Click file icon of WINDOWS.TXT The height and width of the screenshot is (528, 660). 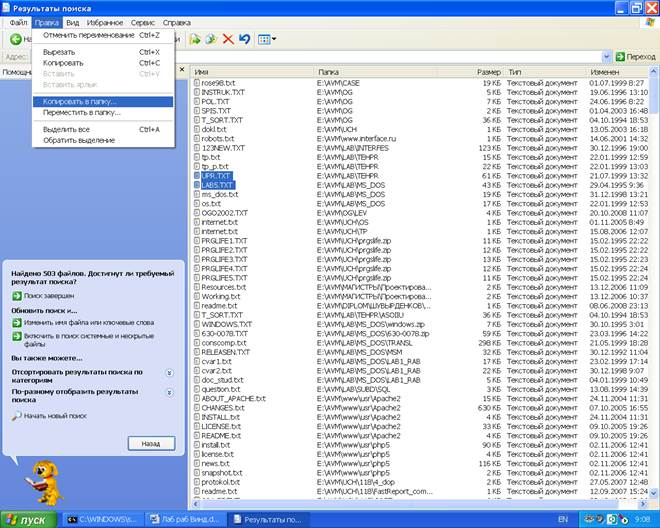click(197, 324)
